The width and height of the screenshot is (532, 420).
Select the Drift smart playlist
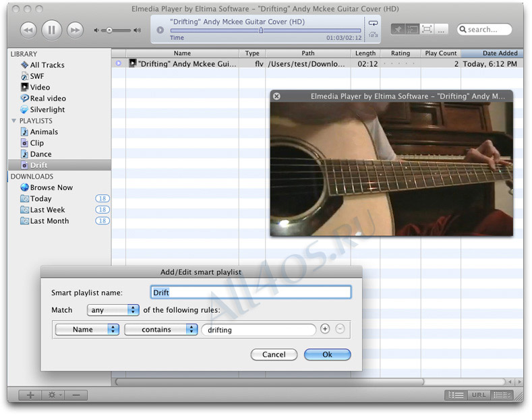point(59,165)
